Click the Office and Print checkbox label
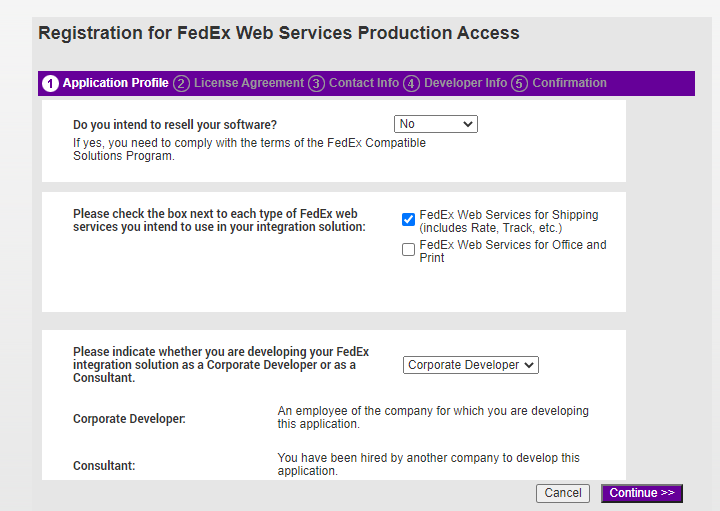The height and width of the screenshot is (511, 720). (513, 251)
